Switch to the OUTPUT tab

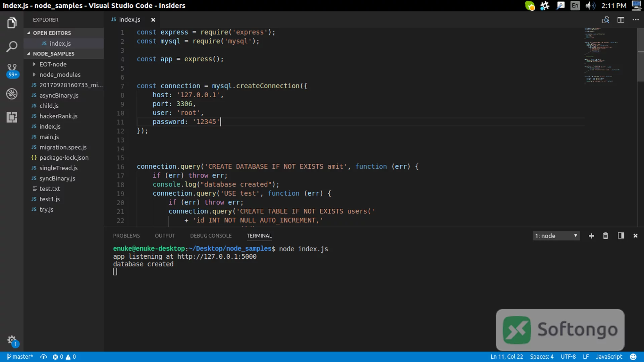(x=165, y=236)
